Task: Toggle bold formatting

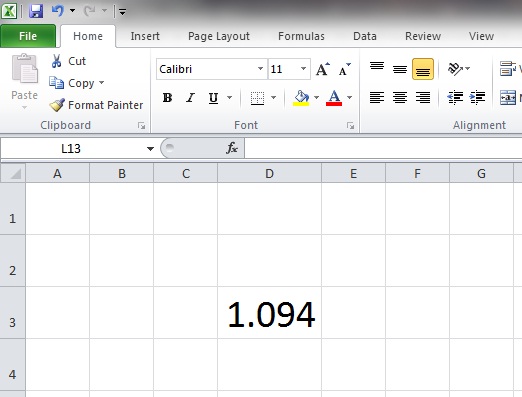Action: [167, 98]
